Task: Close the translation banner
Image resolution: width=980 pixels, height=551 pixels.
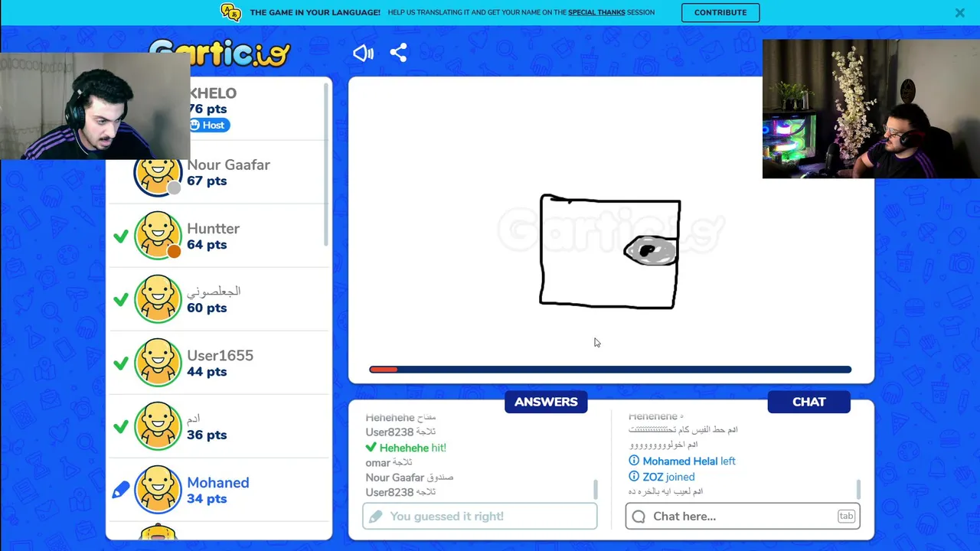Action: tap(959, 12)
